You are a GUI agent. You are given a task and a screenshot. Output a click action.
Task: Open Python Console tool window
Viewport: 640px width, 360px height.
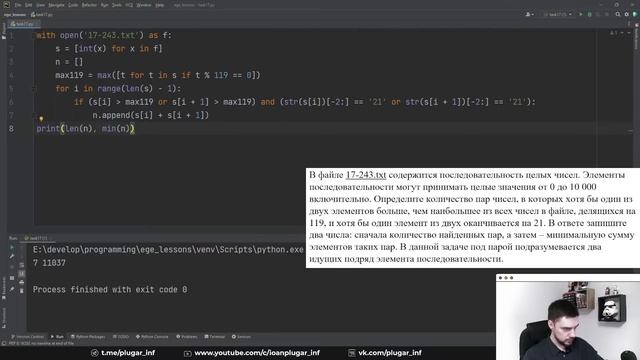pos(152,337)
